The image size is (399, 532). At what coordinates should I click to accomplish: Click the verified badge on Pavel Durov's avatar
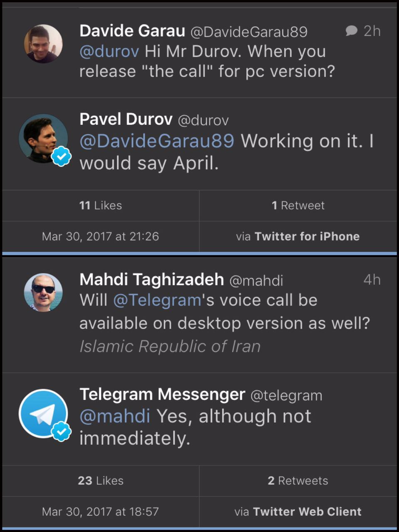click(62, 156)
